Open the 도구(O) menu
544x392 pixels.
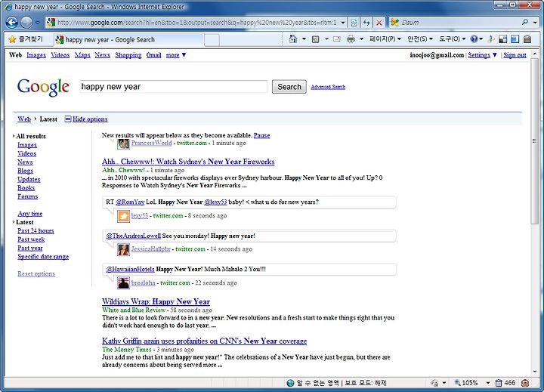click(x=452, y=39)
